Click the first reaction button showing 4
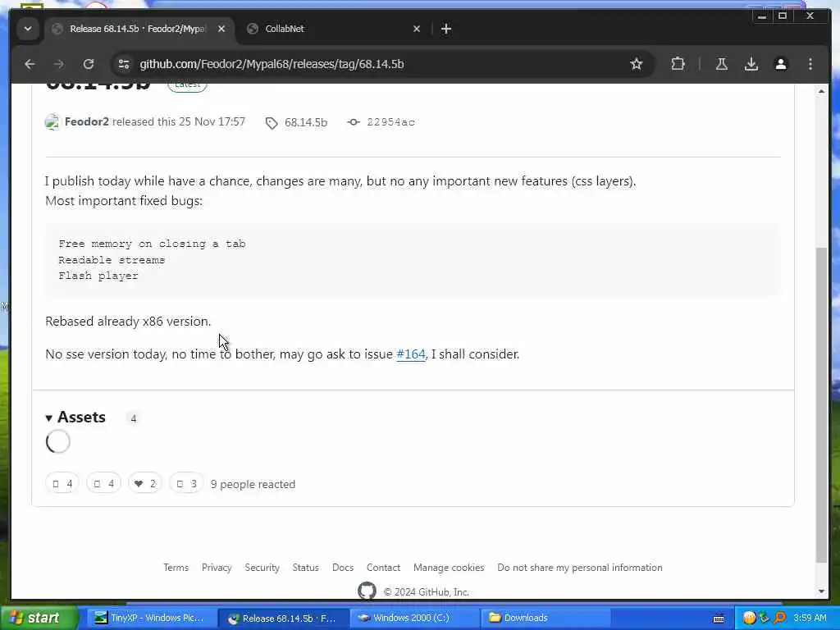The width and height of the screenshot is (840, 630). 62,484
